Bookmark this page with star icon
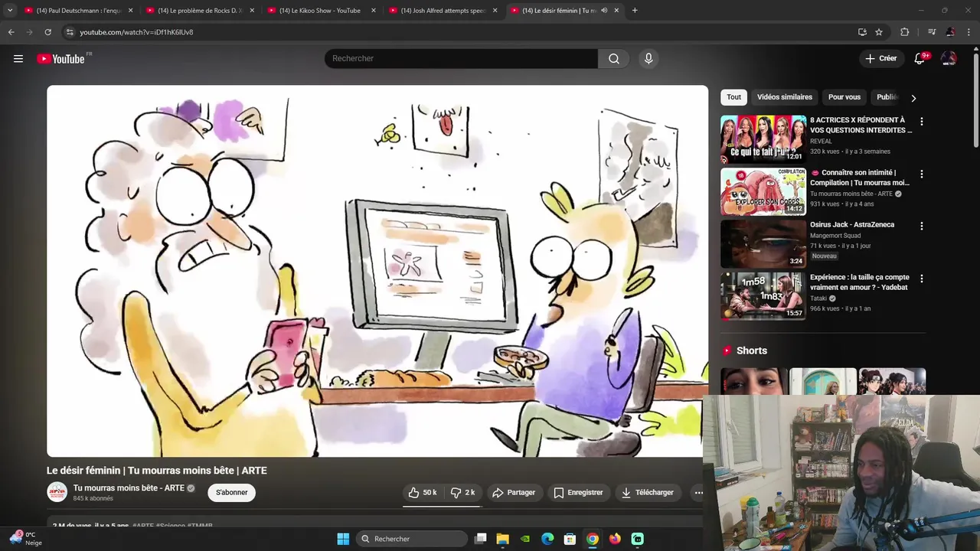 click(879, 32)
